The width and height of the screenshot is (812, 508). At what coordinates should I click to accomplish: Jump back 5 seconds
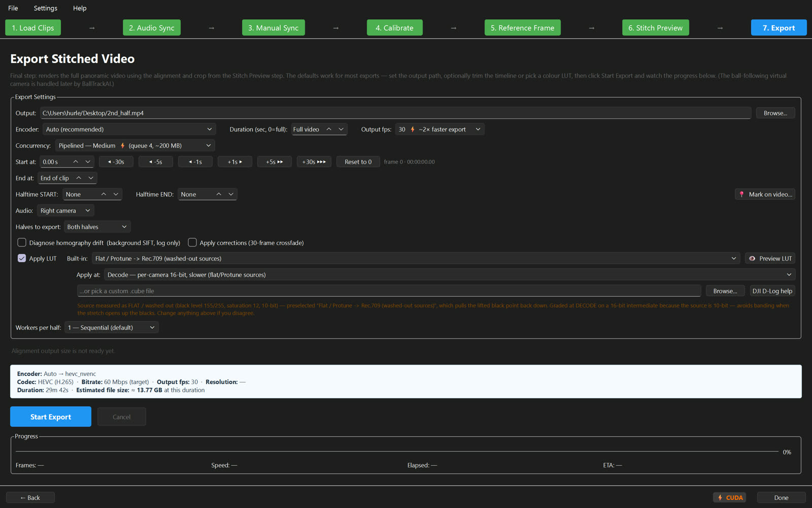point(156,162)
